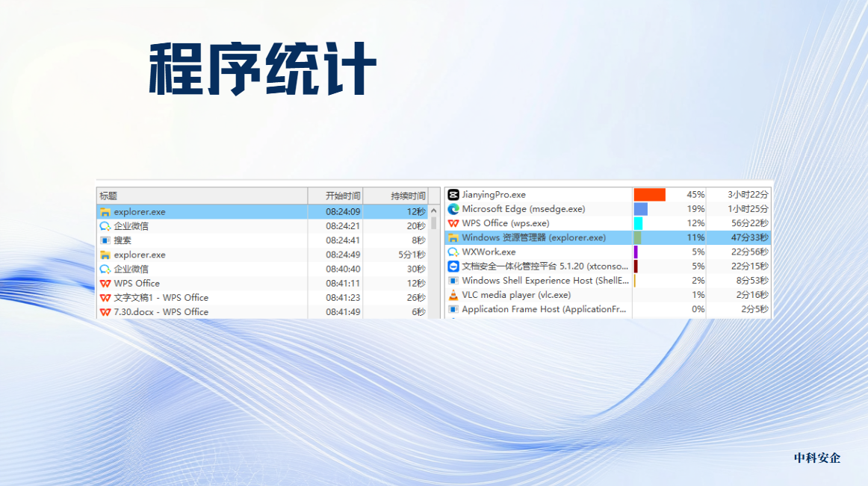Click the green explorer.exe usage bar

pos(638,238)
